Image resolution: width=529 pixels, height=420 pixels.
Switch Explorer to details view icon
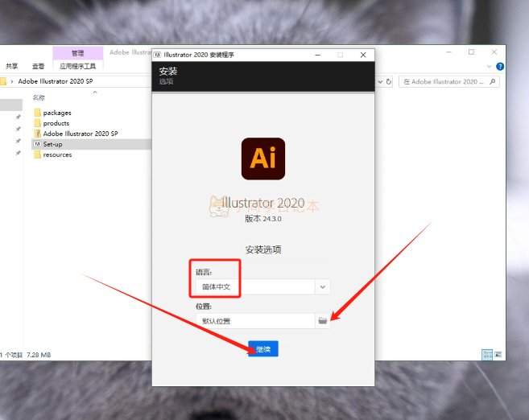[x=487, y=355]
